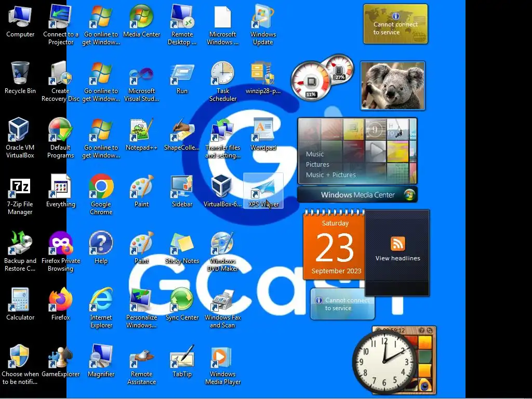Select the Sync Center icon

point(182,304)
